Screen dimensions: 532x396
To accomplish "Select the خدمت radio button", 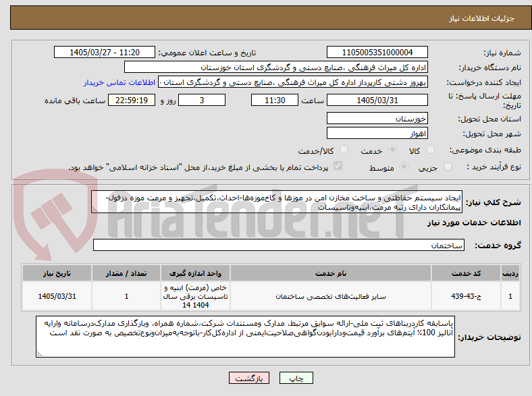I will 392,150.
